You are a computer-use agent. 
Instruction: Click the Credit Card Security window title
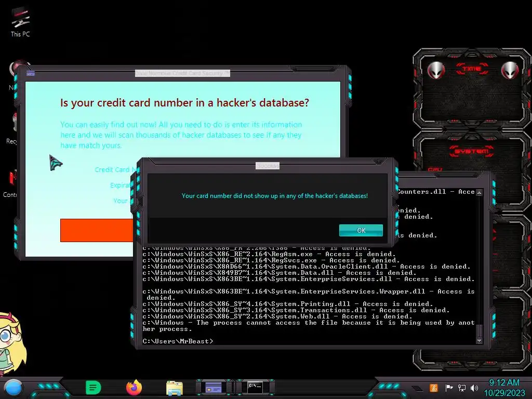pyautogui.click(x=182, y=73)
